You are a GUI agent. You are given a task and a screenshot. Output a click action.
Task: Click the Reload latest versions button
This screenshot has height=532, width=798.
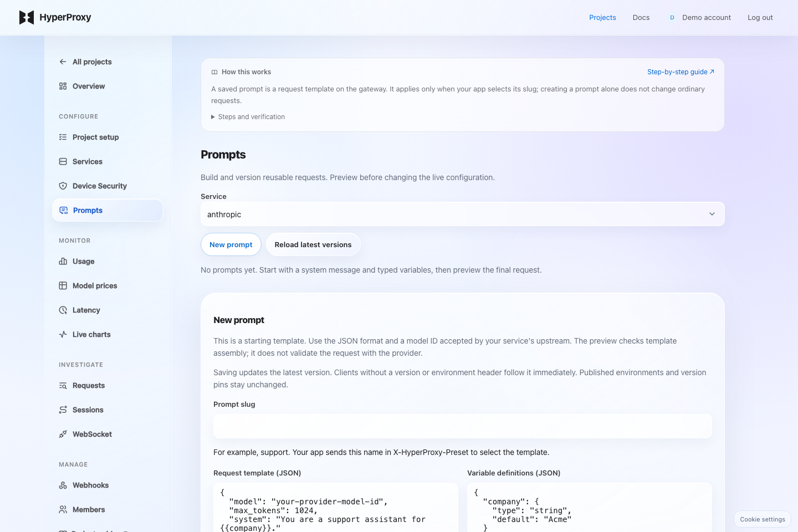click(313, 244)
